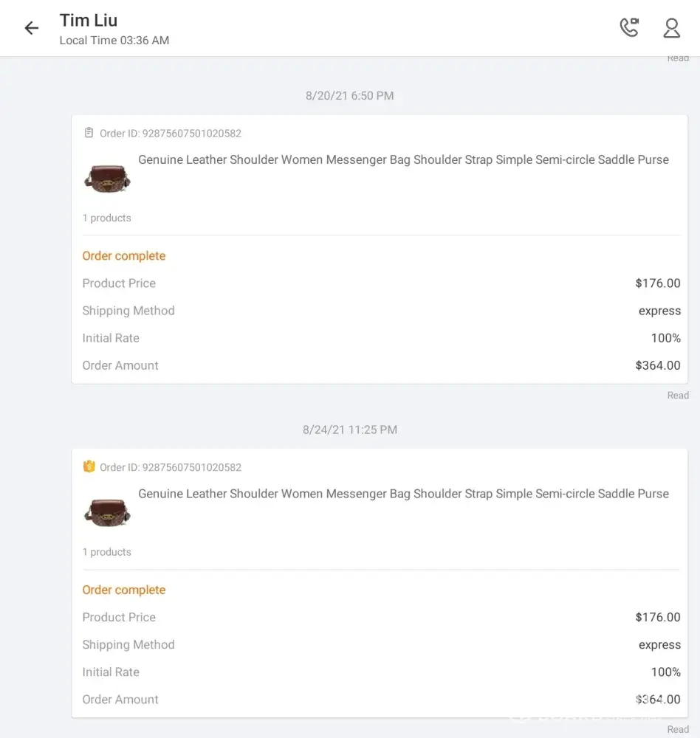Screen dimensions: 700x738
Task: Open first order's product title link
Action: coord(403,159)
